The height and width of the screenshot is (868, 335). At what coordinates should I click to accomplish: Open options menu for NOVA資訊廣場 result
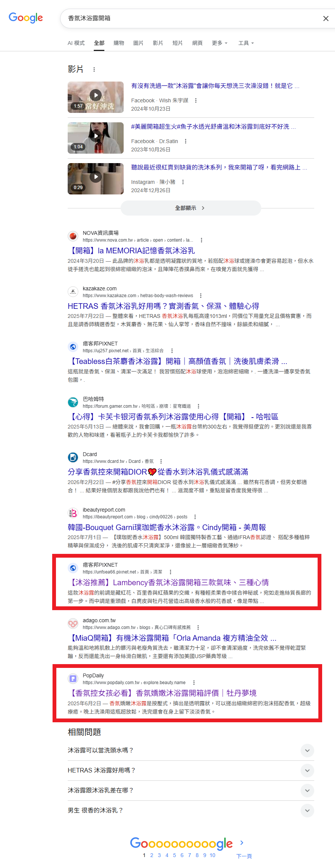pos(202,240)
